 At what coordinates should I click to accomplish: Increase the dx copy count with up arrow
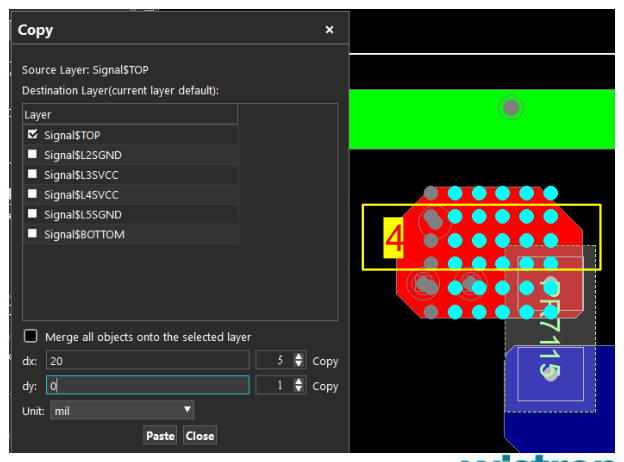click(x=298, y=357)
